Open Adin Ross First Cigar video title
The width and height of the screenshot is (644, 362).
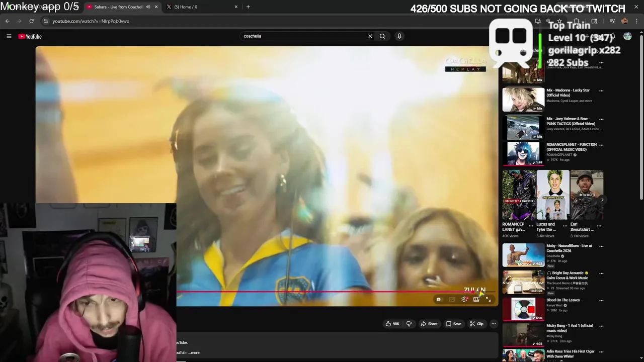point(570,354)
